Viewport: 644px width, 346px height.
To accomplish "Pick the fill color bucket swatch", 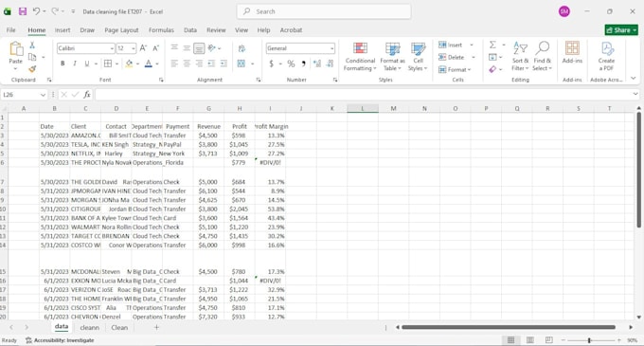I will (129, 64).
